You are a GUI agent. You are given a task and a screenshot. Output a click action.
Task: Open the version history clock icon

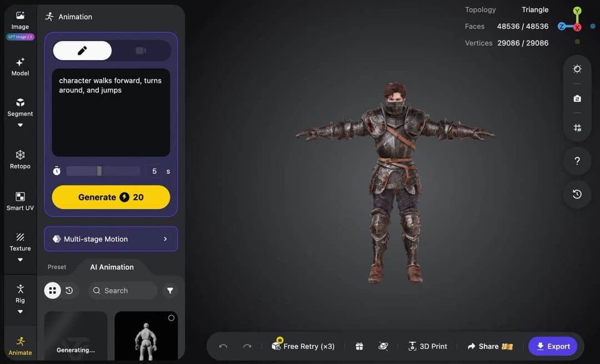click(x=577, y=194)
